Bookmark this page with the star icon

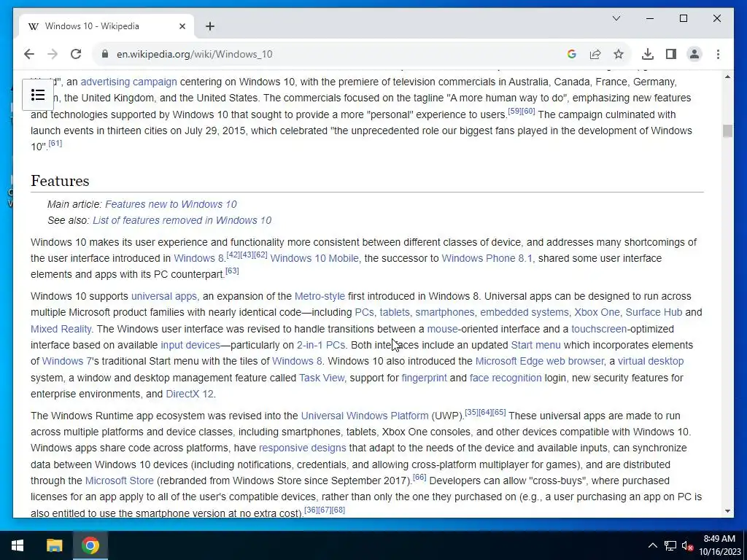[619, 54]
